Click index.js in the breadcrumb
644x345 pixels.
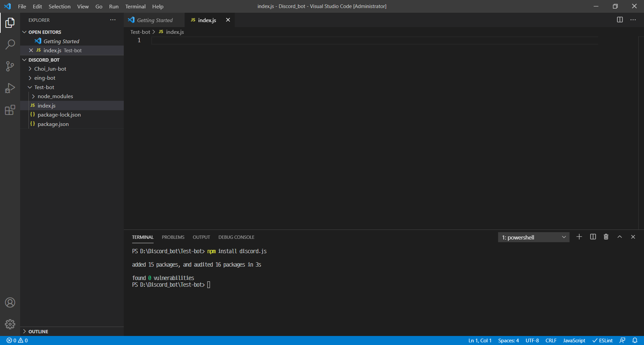tap(175, 32)
